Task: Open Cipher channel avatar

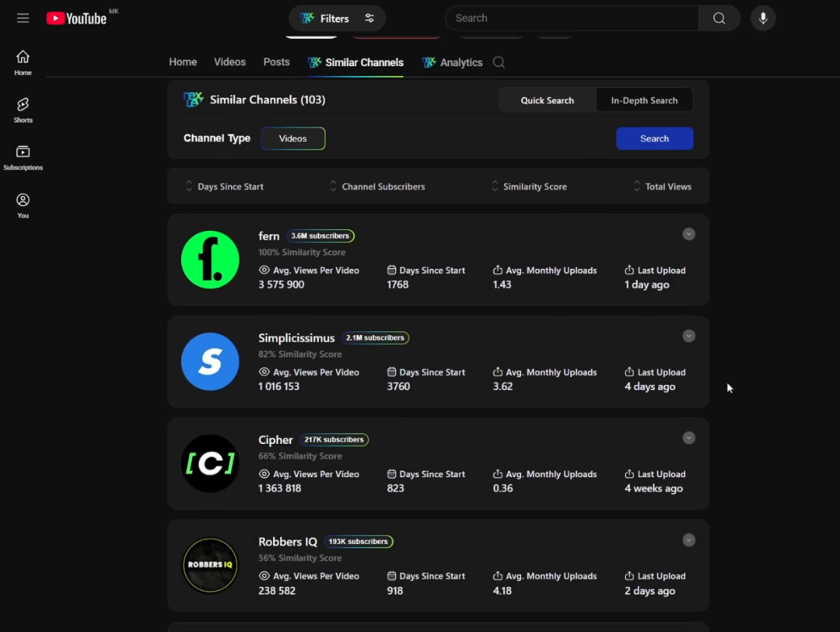Action: click(x=210, y=463)
